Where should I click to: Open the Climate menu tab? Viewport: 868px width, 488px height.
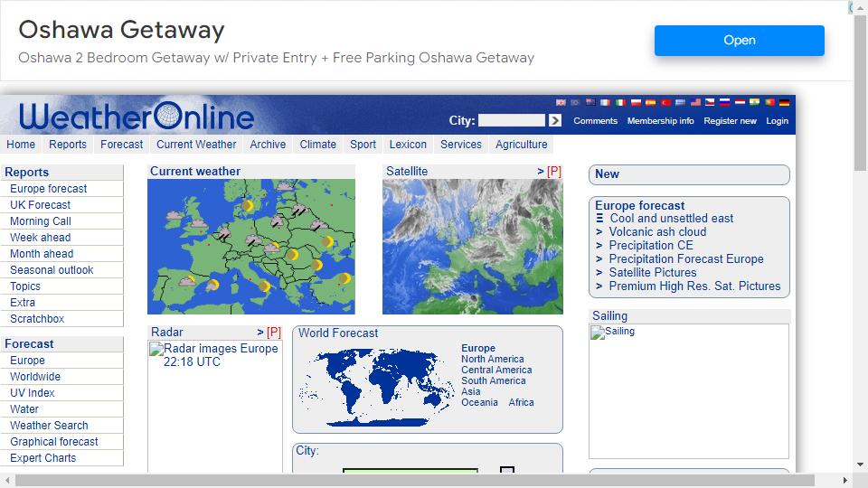tap(317, 145)
